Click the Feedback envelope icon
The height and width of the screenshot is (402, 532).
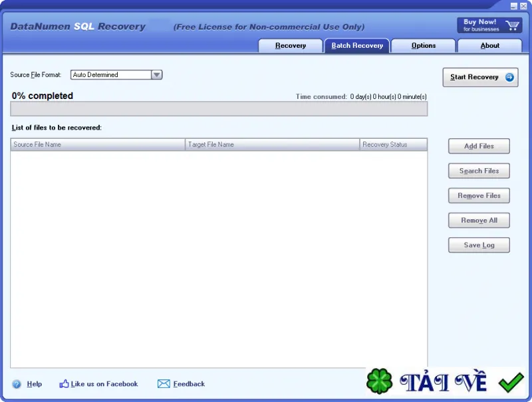point(164,383)
